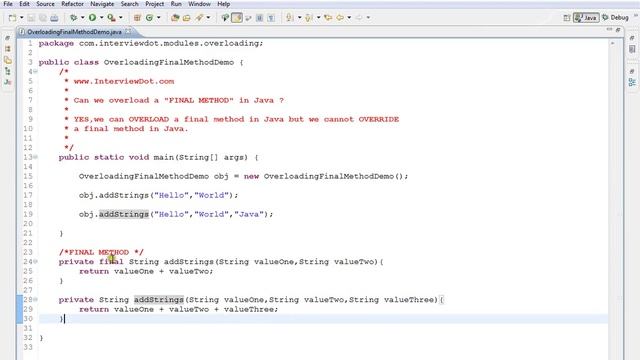Screen dimensions: 640x360
Task: Open the File menu
Action: 8,4
